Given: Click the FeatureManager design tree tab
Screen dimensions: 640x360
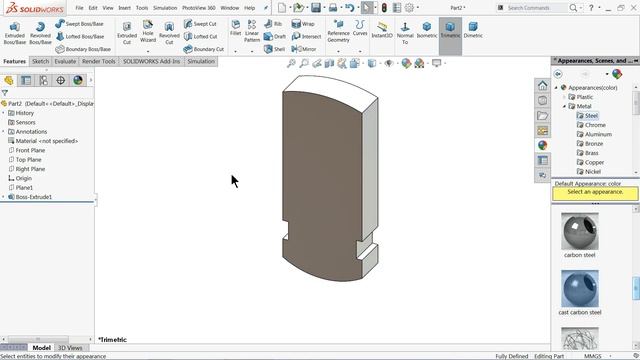Looking at the screenshot, I should pos(9,80).
